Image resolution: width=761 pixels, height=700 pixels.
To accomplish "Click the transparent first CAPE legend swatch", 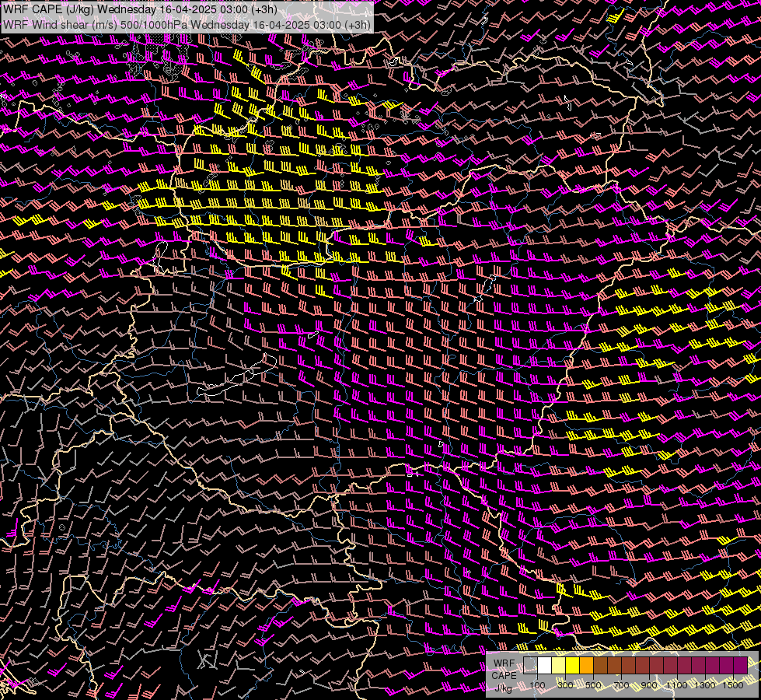I will pyautogui.click(x=530, y=665).
